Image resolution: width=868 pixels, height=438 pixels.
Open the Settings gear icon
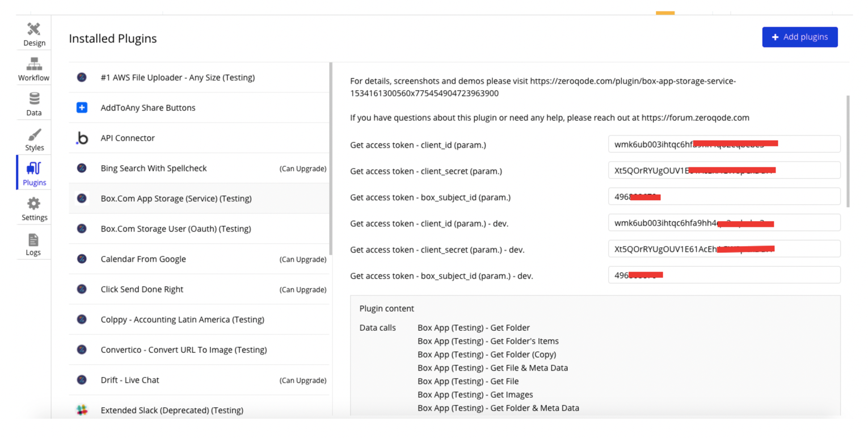pyautogui.click(x=34, y=204)
